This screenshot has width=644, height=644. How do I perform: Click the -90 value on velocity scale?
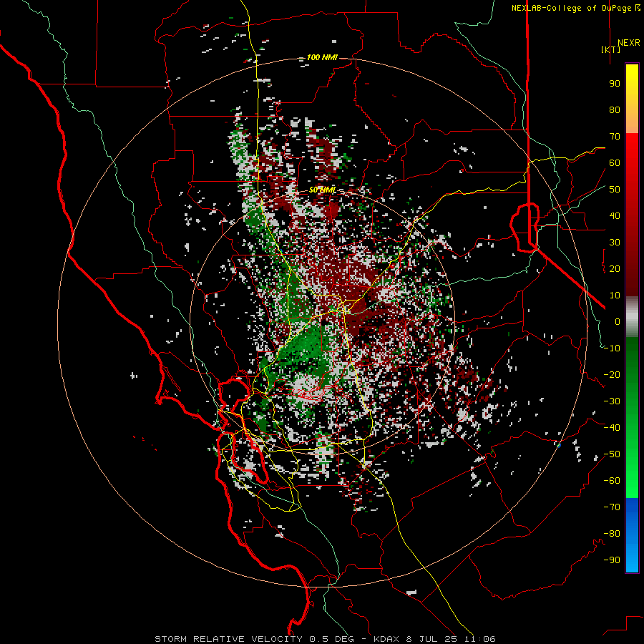612,560
